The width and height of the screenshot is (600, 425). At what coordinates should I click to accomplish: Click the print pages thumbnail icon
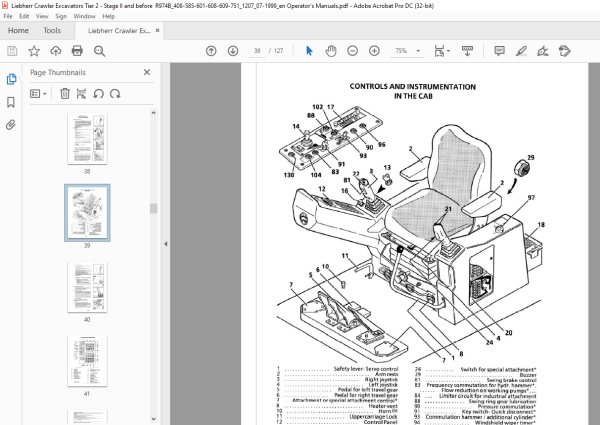click(82, 93)
